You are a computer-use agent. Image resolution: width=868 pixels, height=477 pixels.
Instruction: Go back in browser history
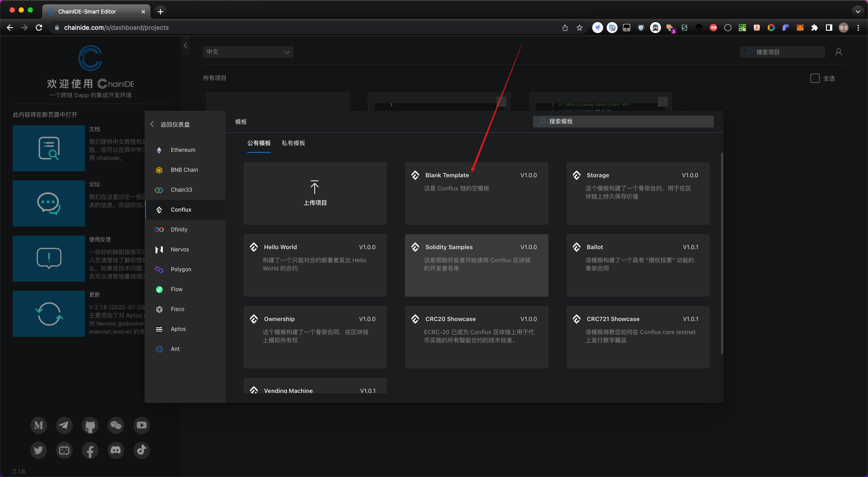[x=10, y=28]
